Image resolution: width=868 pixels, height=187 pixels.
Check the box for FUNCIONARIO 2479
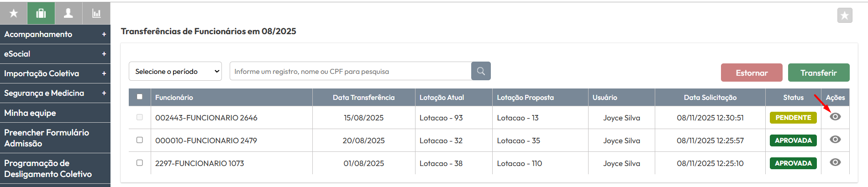pyautogui.click(x=140, y=140)
